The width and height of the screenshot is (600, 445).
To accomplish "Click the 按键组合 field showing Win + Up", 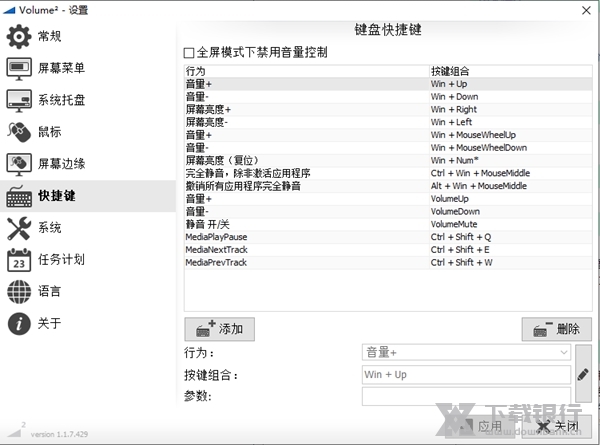I will [x=466, y=375].
